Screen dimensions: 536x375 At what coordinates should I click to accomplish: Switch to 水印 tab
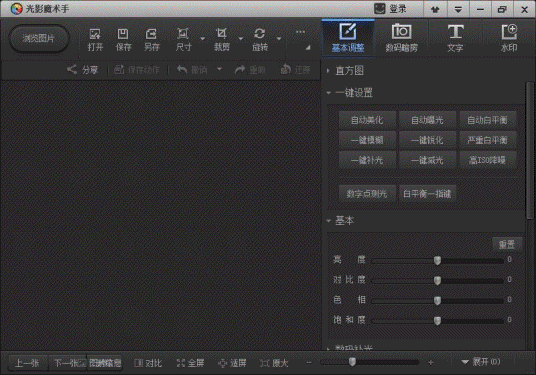pyautogui.click(x=509, y=38)
